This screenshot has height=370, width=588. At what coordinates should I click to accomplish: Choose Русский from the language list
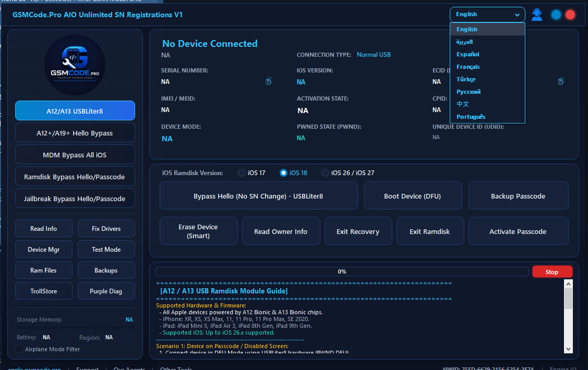click(487, 92)
